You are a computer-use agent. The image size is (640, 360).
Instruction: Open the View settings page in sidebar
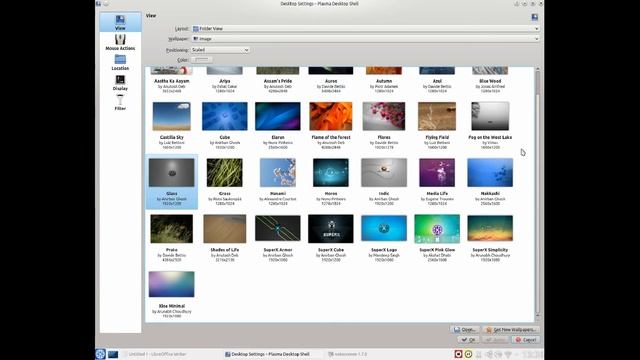tap(120, 22)
